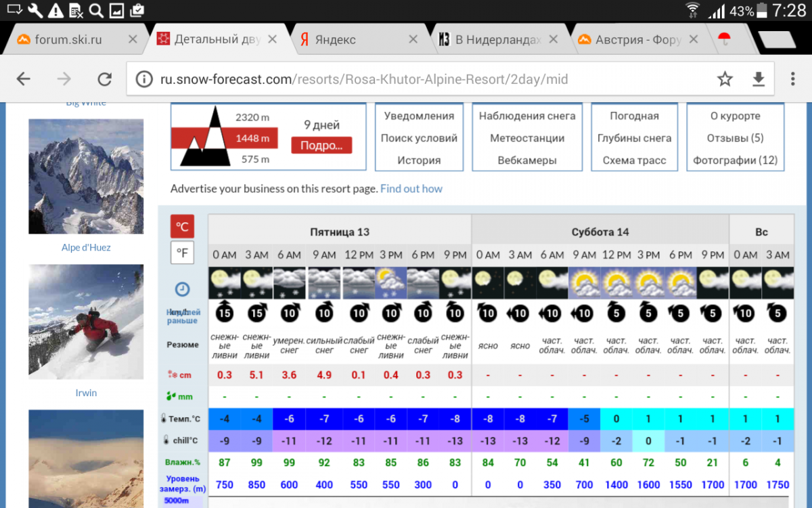The width and height of the screenshot is (812, 508).
Task: Close the Австрия tab
Action: click(x=693, y=39)
